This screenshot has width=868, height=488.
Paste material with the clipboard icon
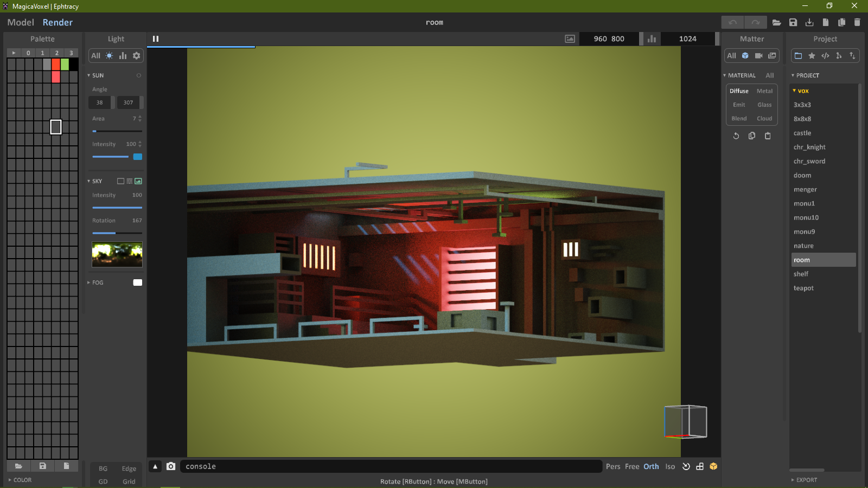(x=768, y=136)
